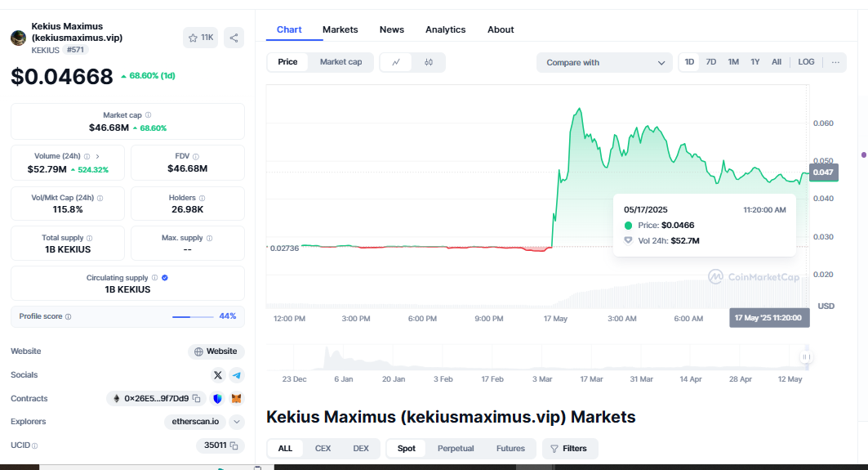868x470 pixels.
Task: Open the market Filters button
Action: [570, 449]
